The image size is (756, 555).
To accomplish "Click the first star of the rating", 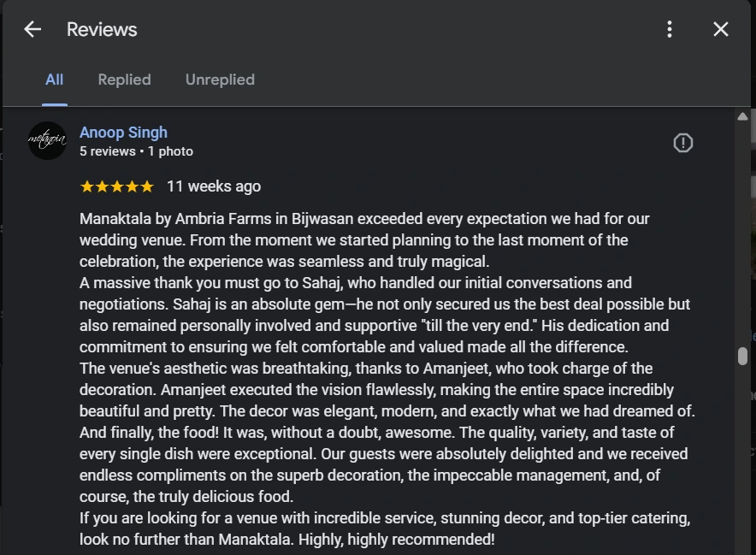I will point(86,186).
